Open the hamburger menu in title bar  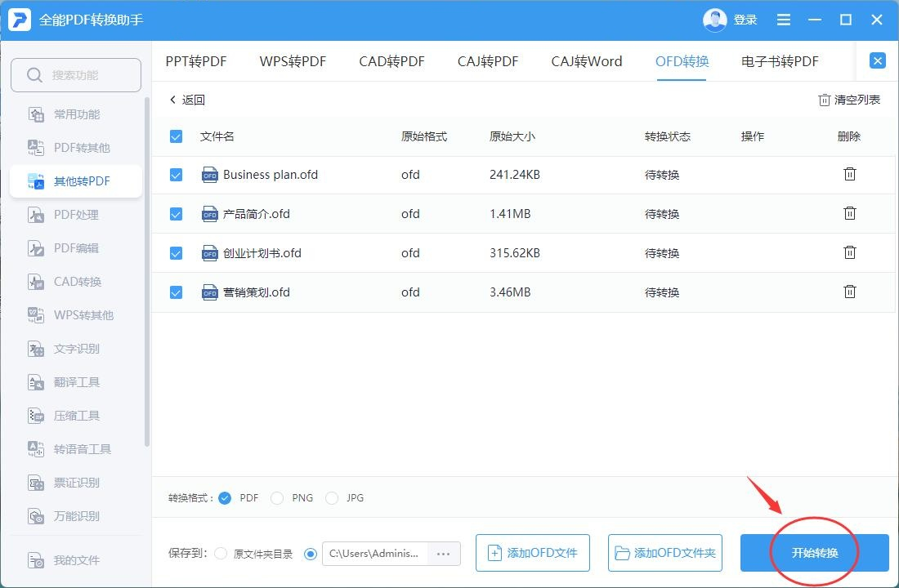pyautogui.click(x=783, y=20)
